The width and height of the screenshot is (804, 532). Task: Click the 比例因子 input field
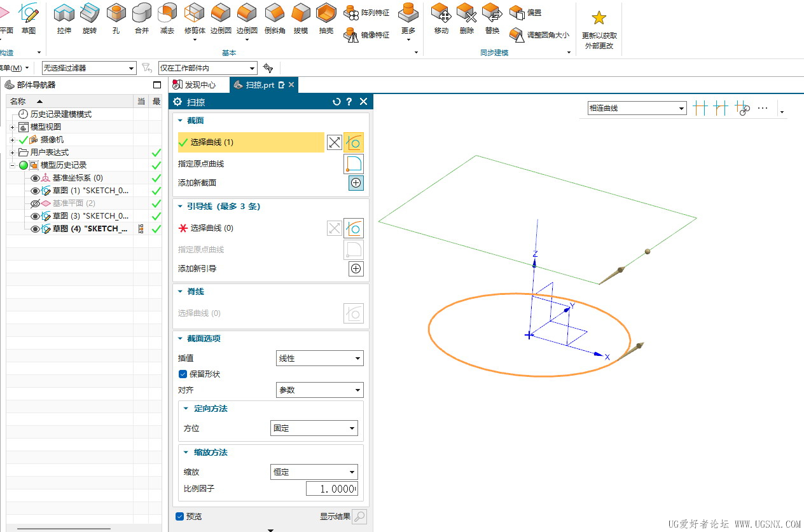click(x=331, y=489)
